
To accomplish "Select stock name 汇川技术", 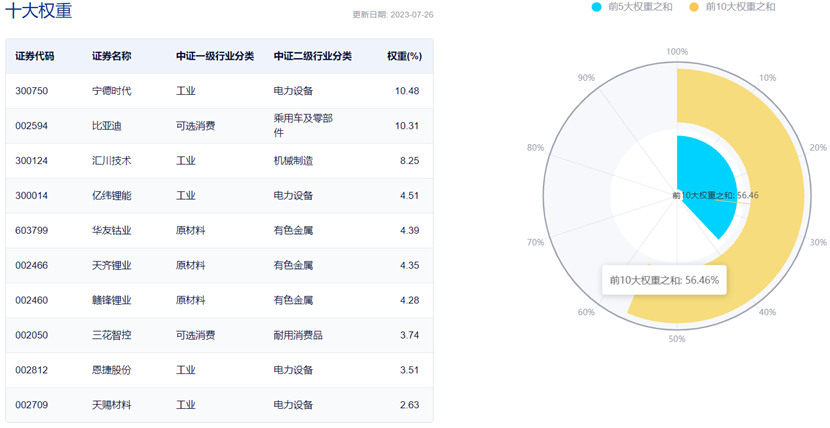I will click(x=112, y=161).
